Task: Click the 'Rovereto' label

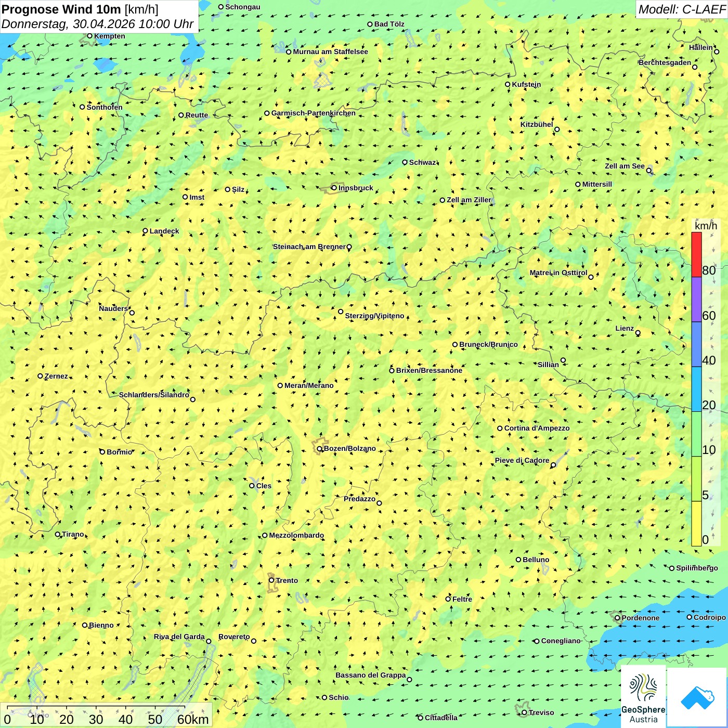Action: (x=234, y=636)
